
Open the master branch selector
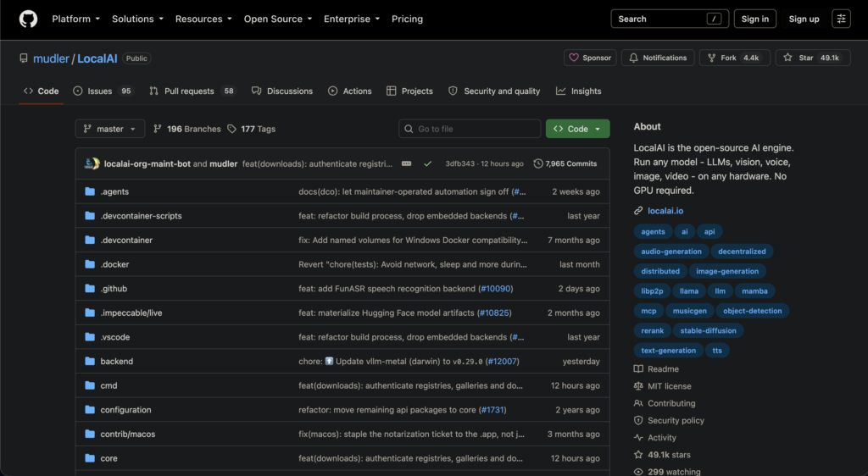[x=109, y=129]
